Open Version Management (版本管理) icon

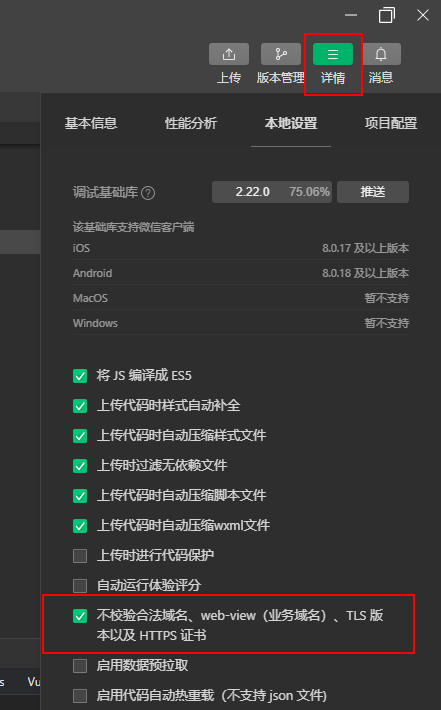(x=281, y=54)
